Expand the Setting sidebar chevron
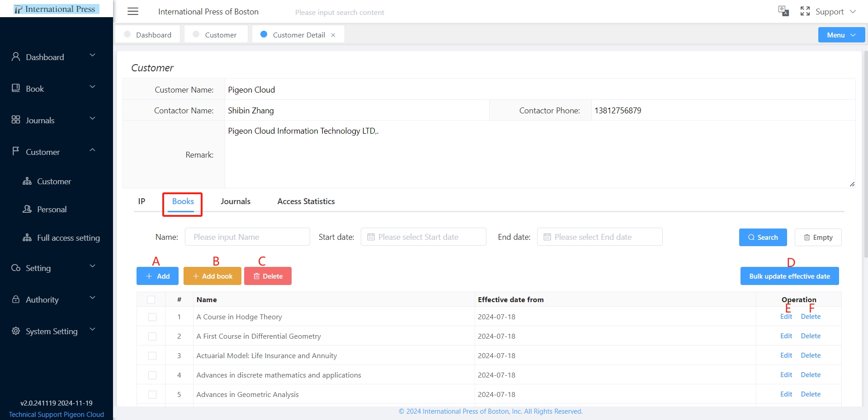868x420 pixels. coord(92,266)
